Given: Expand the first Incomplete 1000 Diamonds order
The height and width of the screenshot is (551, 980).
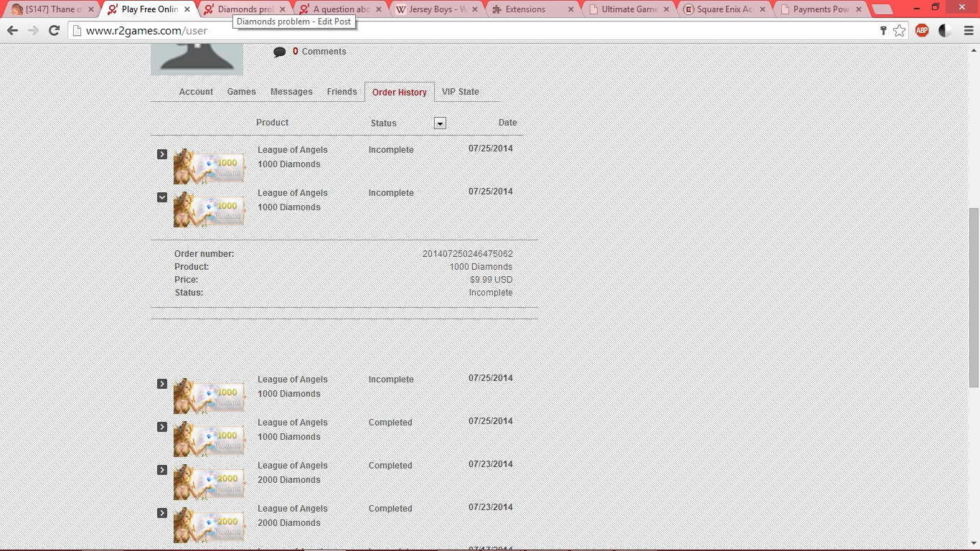Looking at the screenshot, I should pos(162,154).
